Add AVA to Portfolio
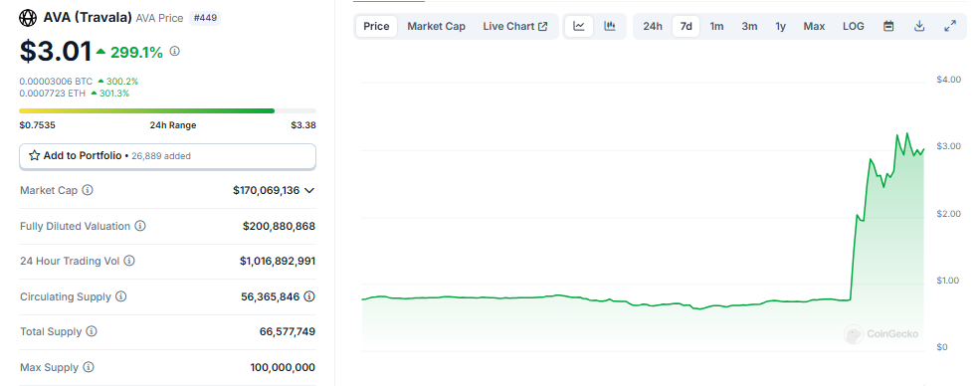 (x=167, y=156)
